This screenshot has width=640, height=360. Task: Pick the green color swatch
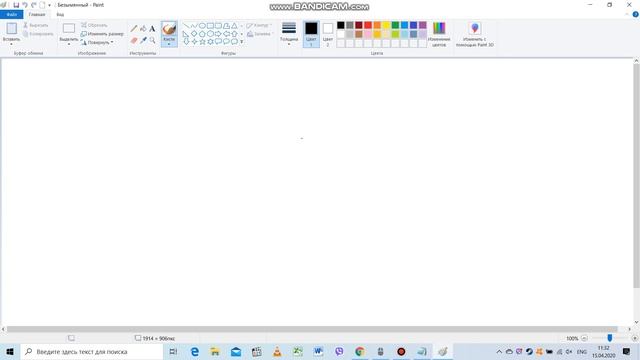click(395, 25)
